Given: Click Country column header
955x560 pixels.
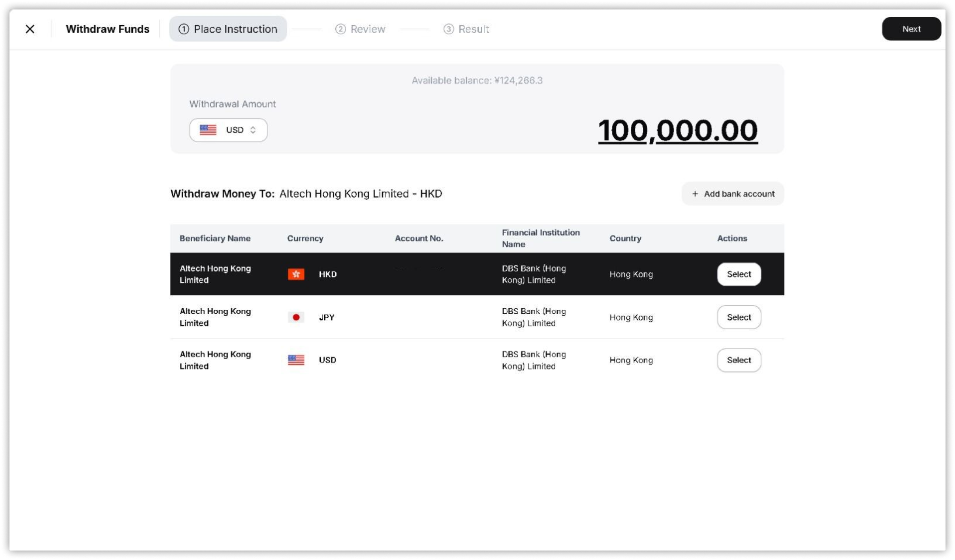Looking at the screenshot, I should pos(625,238).
